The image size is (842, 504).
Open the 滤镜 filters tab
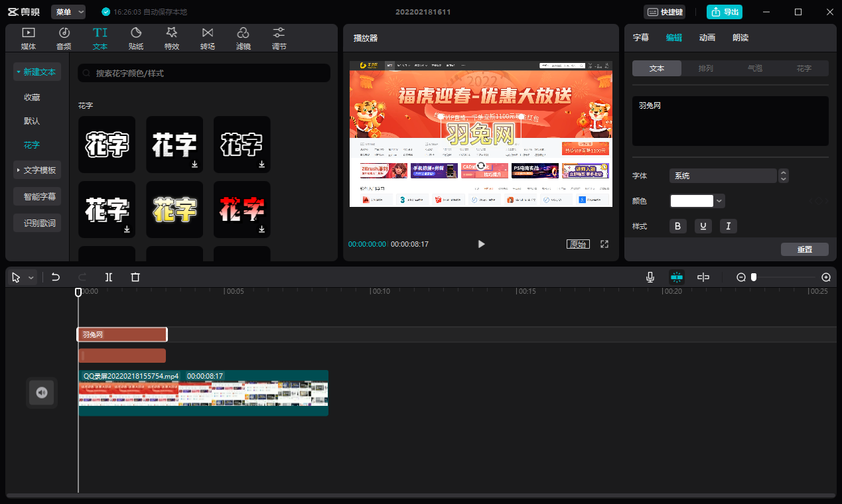244,38
